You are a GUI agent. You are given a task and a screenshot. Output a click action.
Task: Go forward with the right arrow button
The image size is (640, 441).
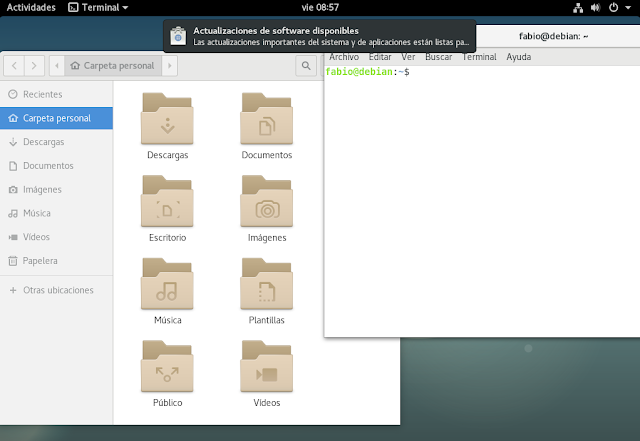(34, 66)
